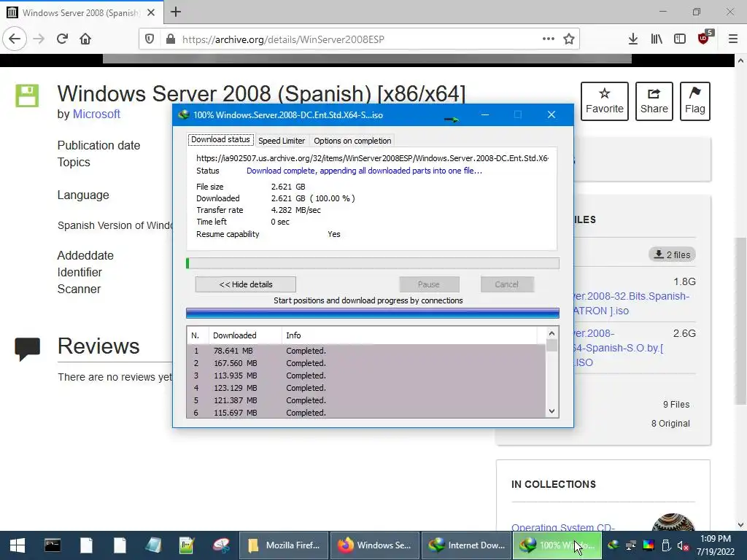Viewport: 747px width, 560px height.
Task: Click Favorite button on archive page
Action: (x=605, y=101)
